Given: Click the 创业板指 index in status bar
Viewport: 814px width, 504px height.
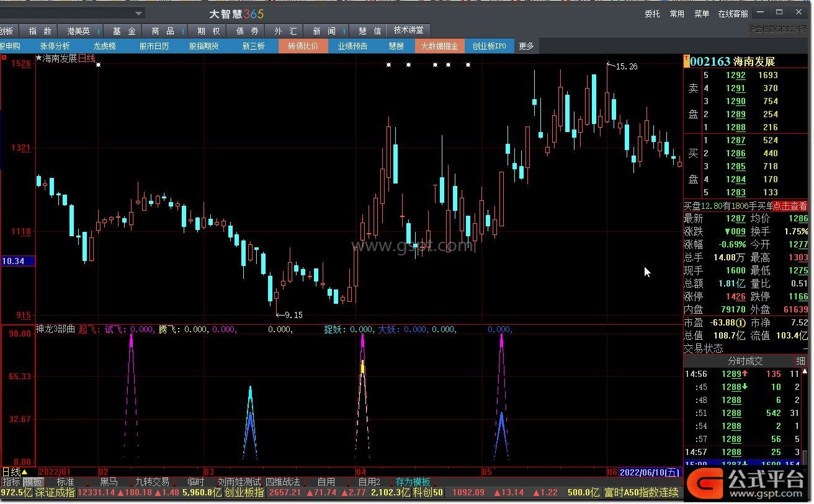Looking at the screenshot, I should [244, 492].
